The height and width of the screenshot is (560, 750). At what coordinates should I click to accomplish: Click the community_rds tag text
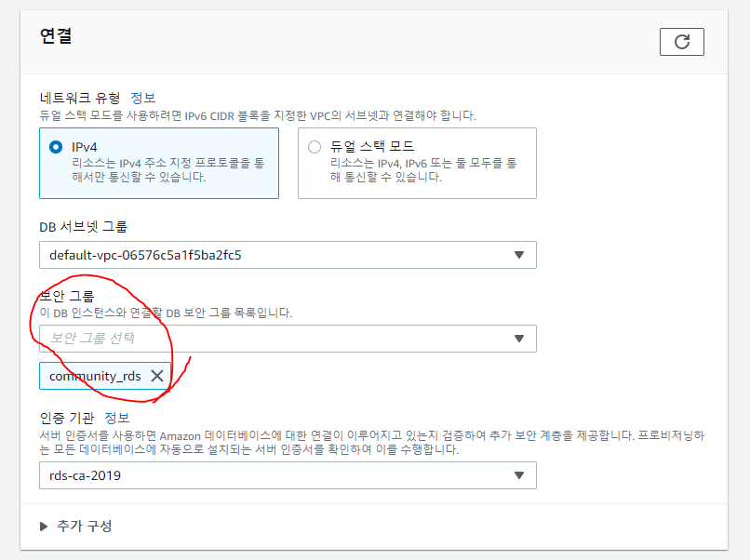coord(95,377)
